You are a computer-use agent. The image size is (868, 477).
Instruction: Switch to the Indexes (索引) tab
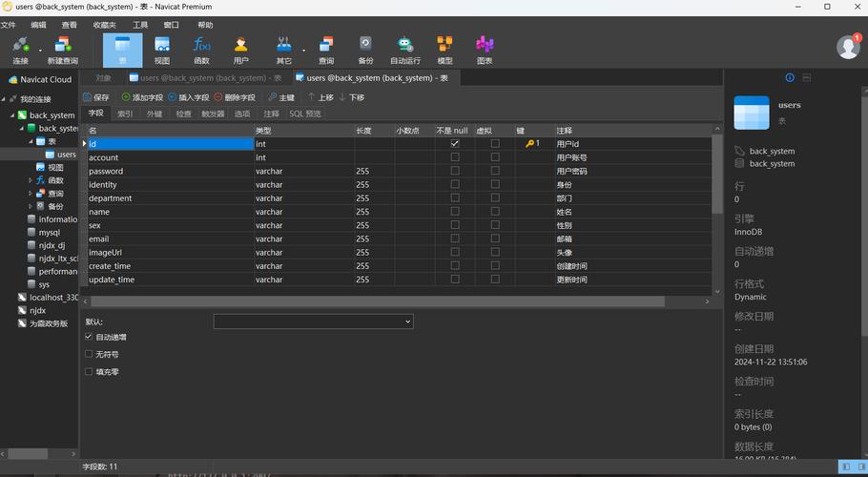125,114
